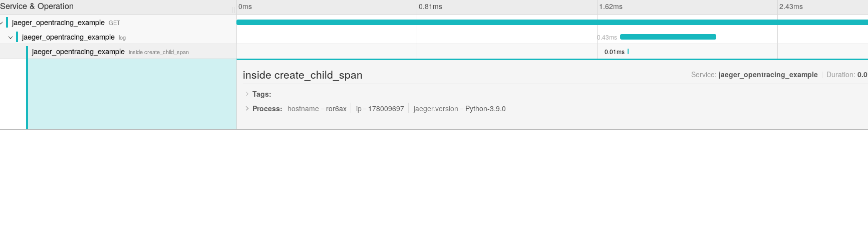This screenshot has width=868, height=251.
Task: Select the inside create_child_span row
Action: click(x=118, y=52)
